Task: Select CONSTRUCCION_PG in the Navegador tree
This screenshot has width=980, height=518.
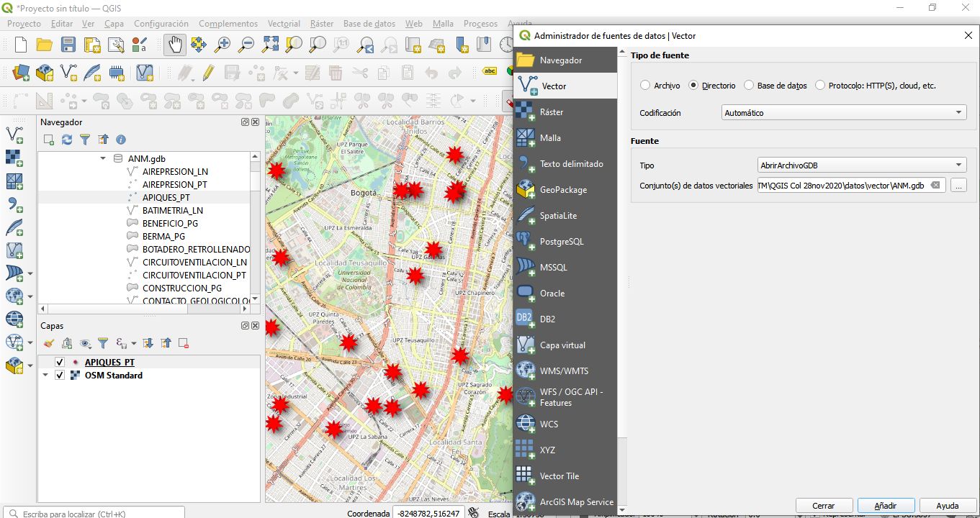Action: click(182, 288)
